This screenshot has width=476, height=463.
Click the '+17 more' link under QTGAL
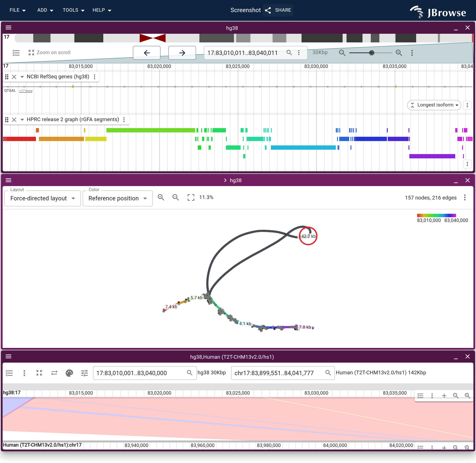coord(26,91)
